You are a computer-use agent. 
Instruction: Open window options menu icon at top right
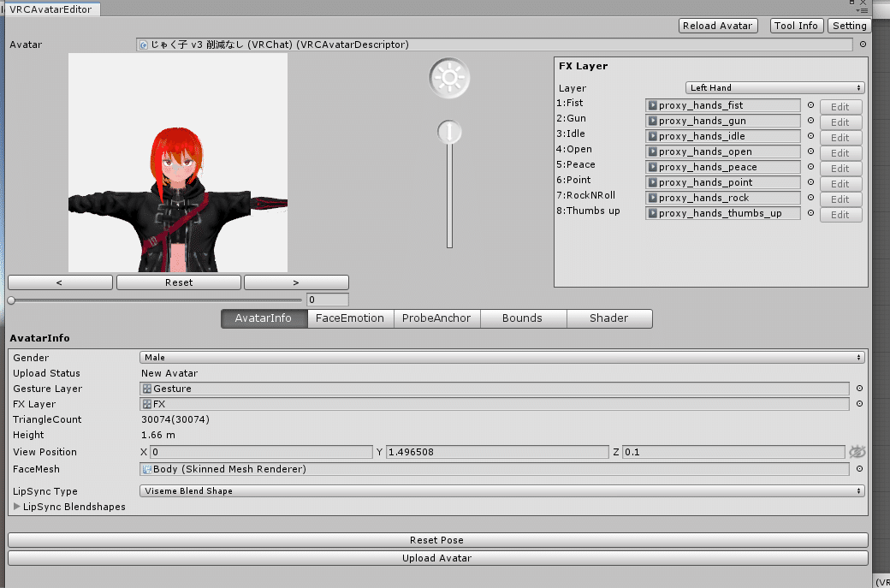(x=863, y=10)
